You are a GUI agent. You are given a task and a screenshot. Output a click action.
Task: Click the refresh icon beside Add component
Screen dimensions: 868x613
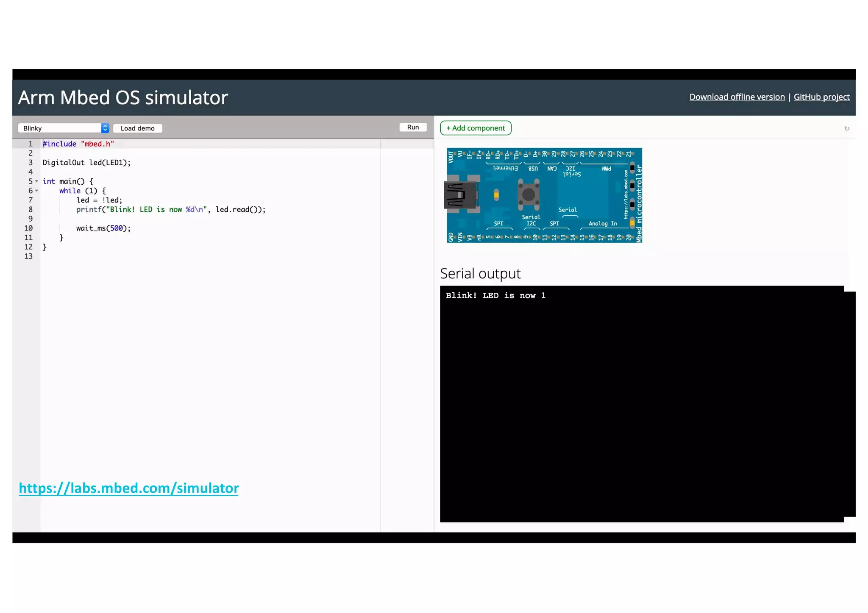pos(846,128)
